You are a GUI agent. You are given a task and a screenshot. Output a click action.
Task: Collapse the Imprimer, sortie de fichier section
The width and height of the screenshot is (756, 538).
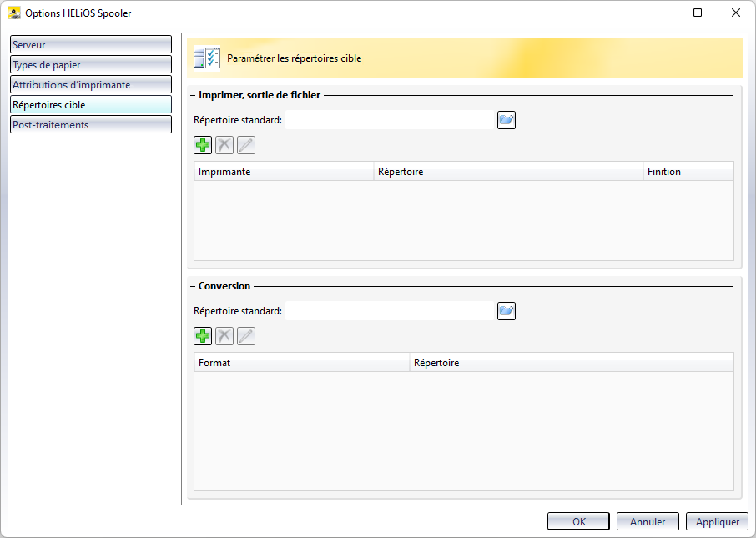pos(193,95)
